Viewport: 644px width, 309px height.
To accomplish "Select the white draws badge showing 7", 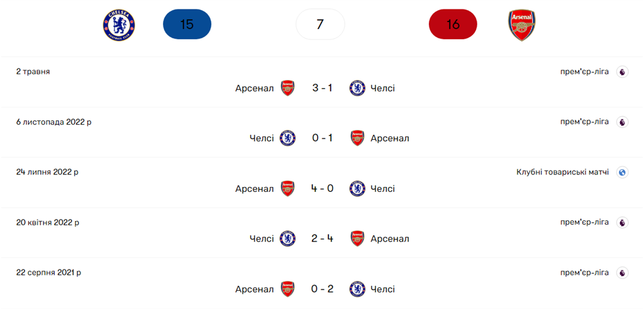I will coord(320,25).
